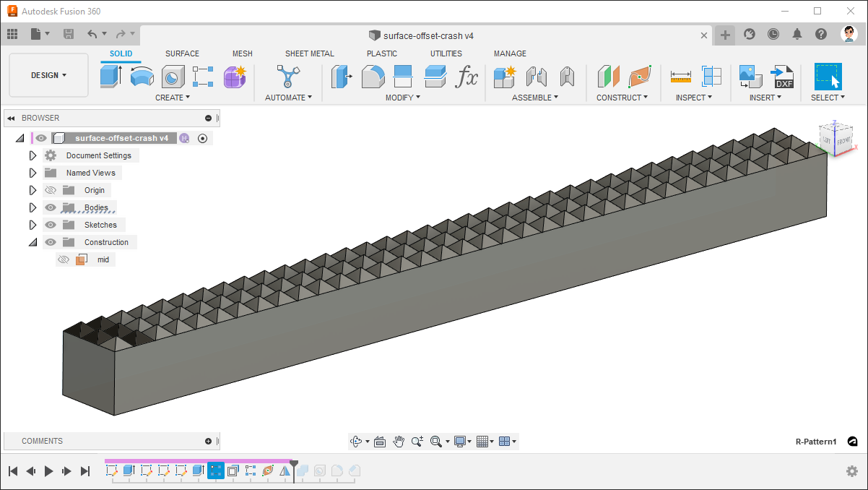Toggle visibility of Bodies folder
The image size is (868, 490).
(51, 207)
